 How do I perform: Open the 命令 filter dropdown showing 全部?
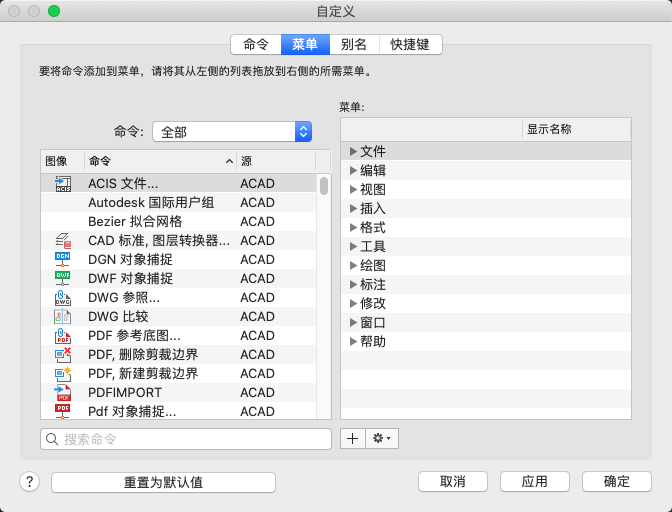(231, 131)
